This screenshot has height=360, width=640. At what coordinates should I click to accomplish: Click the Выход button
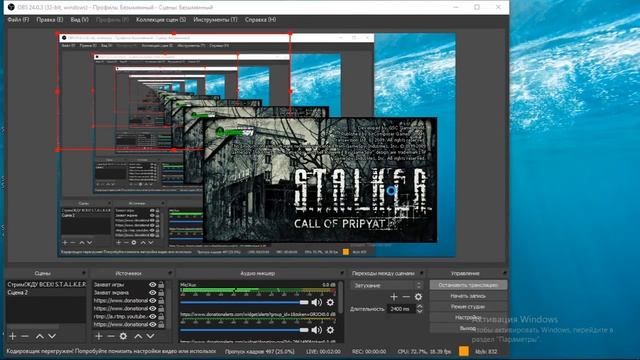click(x=468, y=328)
